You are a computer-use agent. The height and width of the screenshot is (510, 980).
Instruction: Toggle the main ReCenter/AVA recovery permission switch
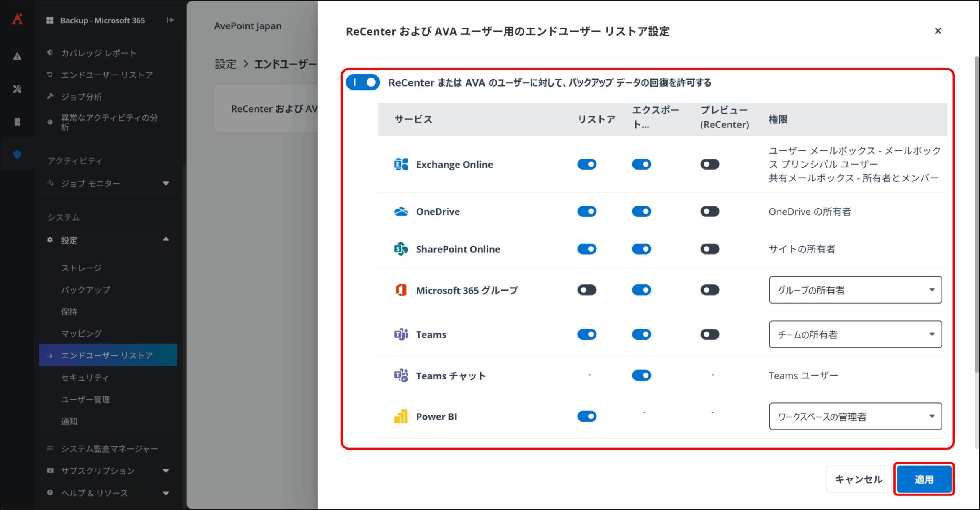tap(363, 83)
